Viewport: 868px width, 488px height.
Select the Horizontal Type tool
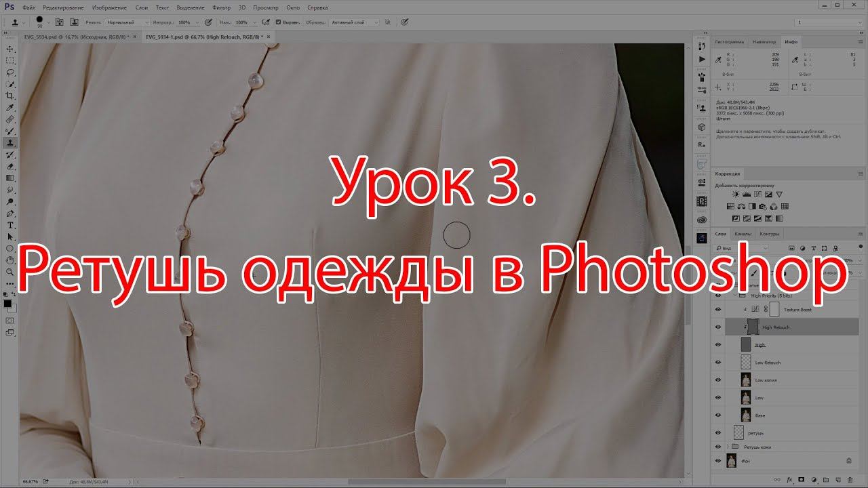pos(10,225)
